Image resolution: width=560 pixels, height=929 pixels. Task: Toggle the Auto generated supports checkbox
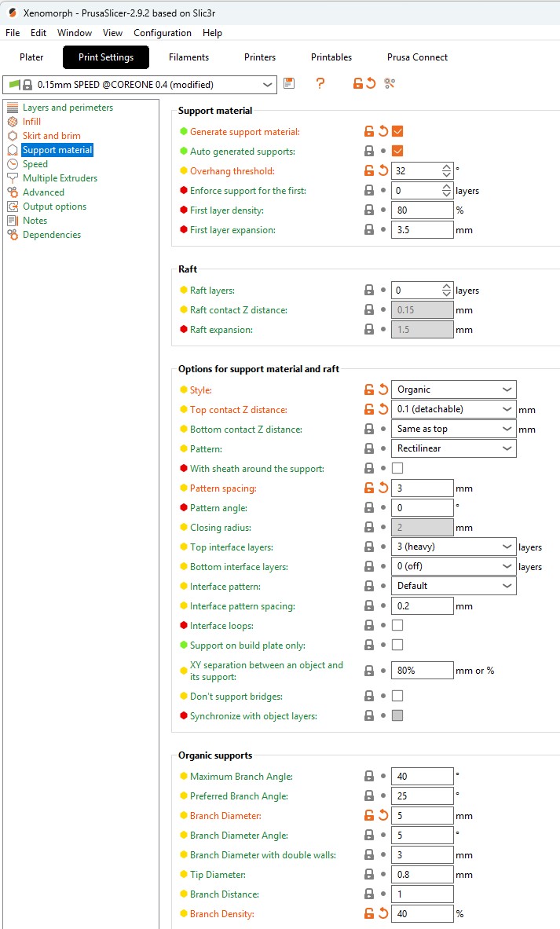coord(397,151)
